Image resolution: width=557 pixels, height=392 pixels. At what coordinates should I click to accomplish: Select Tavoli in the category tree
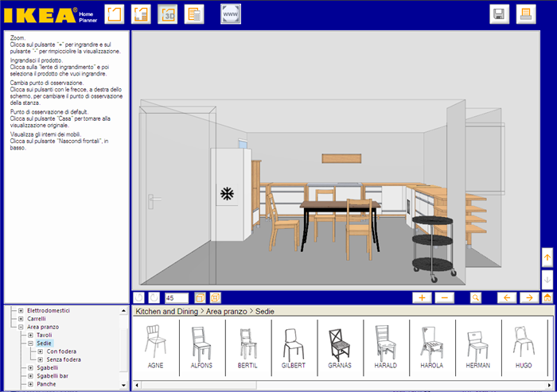coord(45,336)
